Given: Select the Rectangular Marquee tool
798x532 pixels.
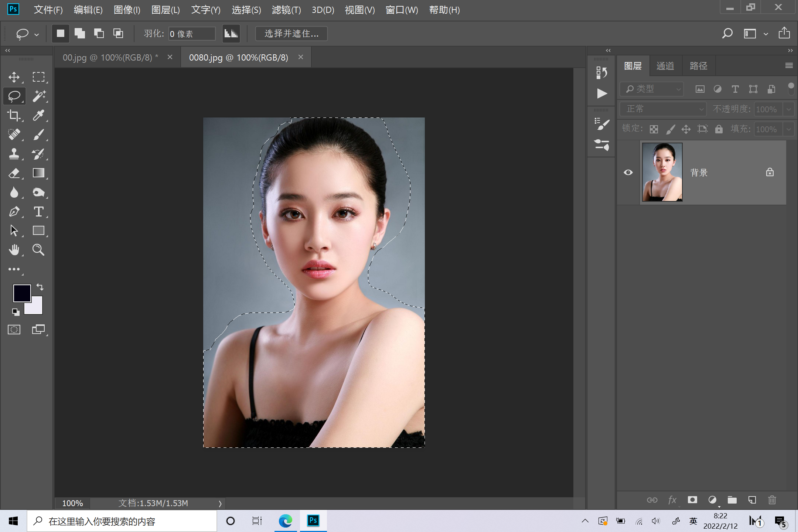Looking at the screenshot, I should (x=38, y=77).
